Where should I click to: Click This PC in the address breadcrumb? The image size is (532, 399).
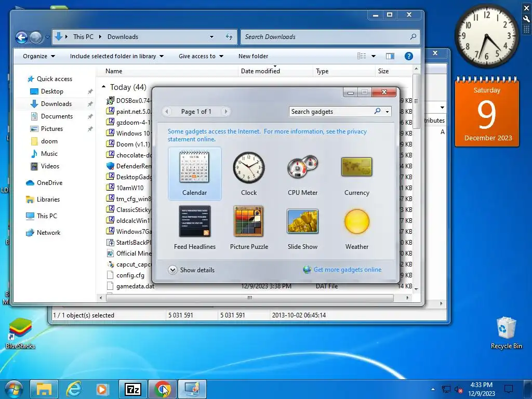click(83, 37)
